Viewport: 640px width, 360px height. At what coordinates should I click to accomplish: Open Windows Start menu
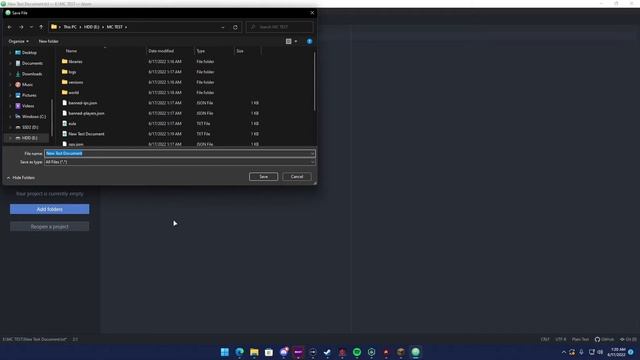pos(224,352)
